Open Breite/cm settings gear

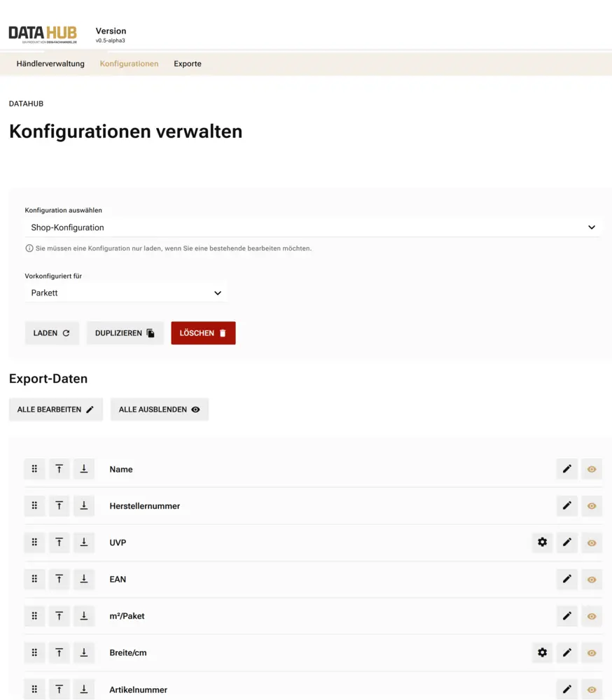click(542, 652)
